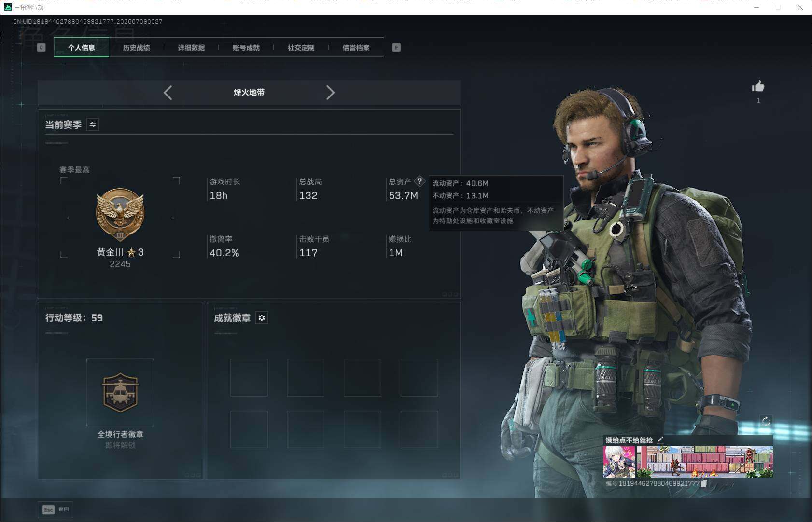Open the 信誉档案 tab

tap(356, 48)
